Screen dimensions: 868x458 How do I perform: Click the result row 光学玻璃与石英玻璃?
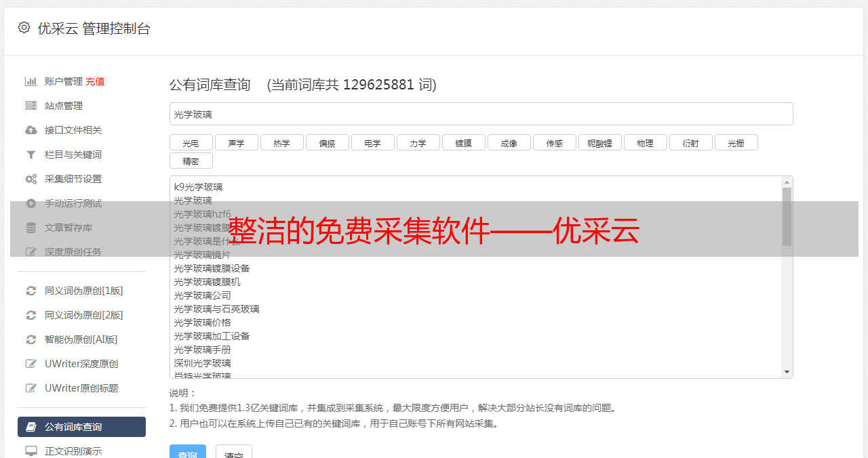[x=216, y=309]
